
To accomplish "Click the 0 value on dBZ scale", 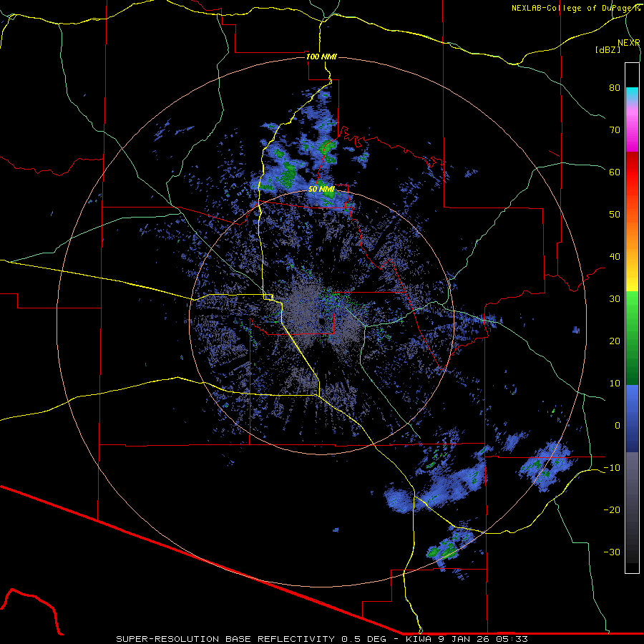I will (618, 426).
